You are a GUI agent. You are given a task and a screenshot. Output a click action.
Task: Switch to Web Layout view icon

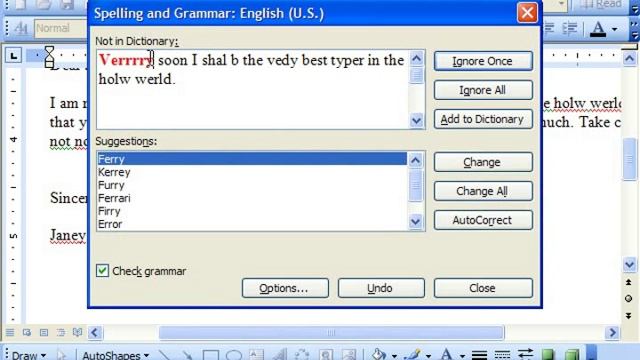click(27, 333)
